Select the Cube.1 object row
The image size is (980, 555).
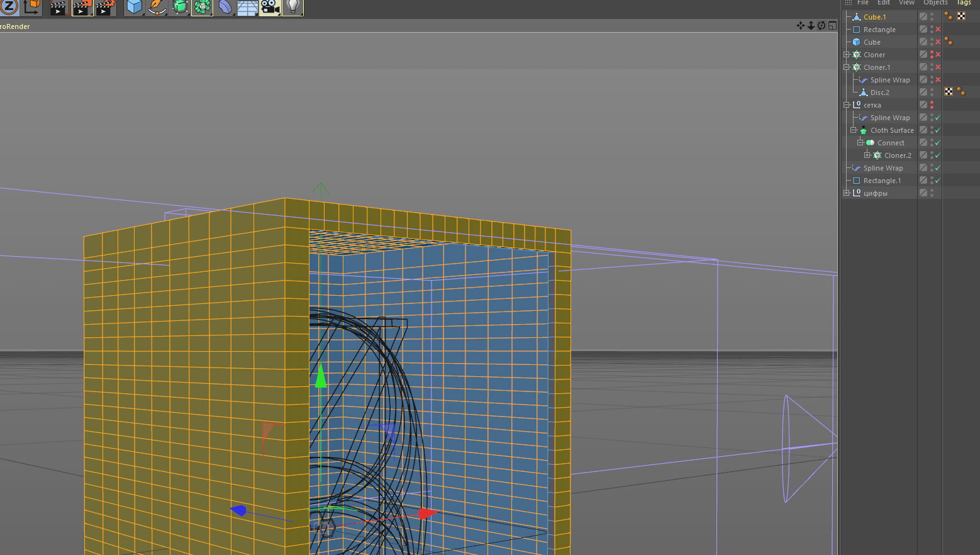874,17
